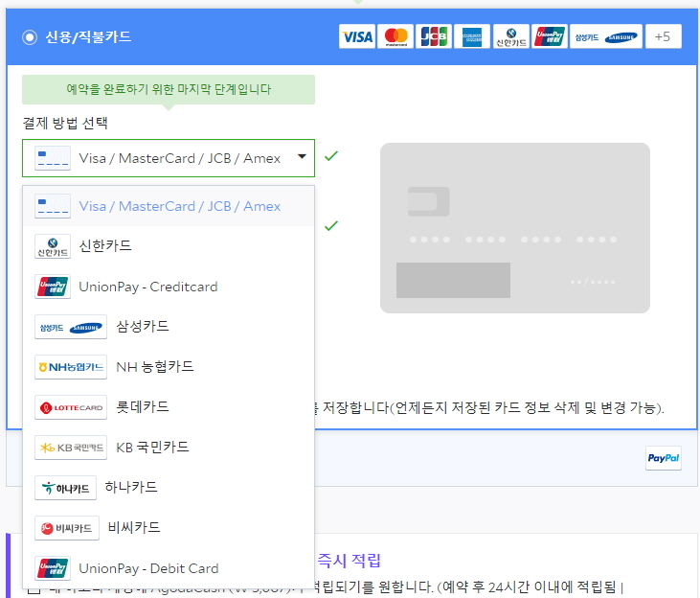Viewport: 700px width, 598px height.
Task: Select 하나카드 payment option
Action: point(169,488)
